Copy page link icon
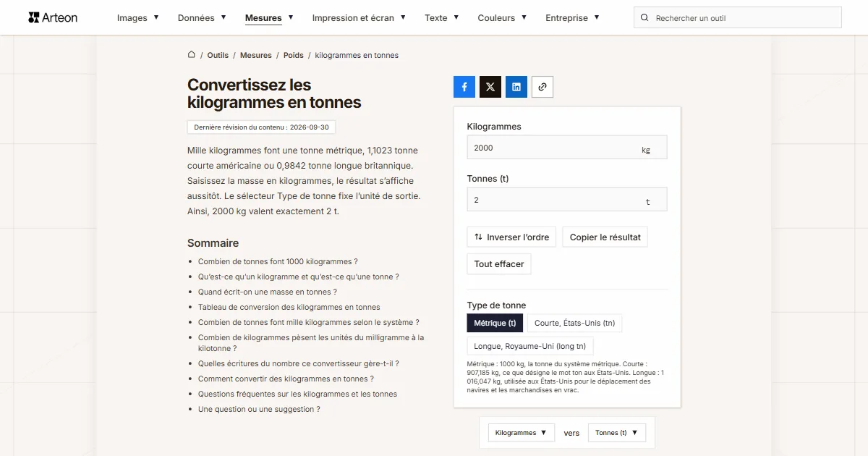Screen dimensions: 868x456 coord(542,87)
